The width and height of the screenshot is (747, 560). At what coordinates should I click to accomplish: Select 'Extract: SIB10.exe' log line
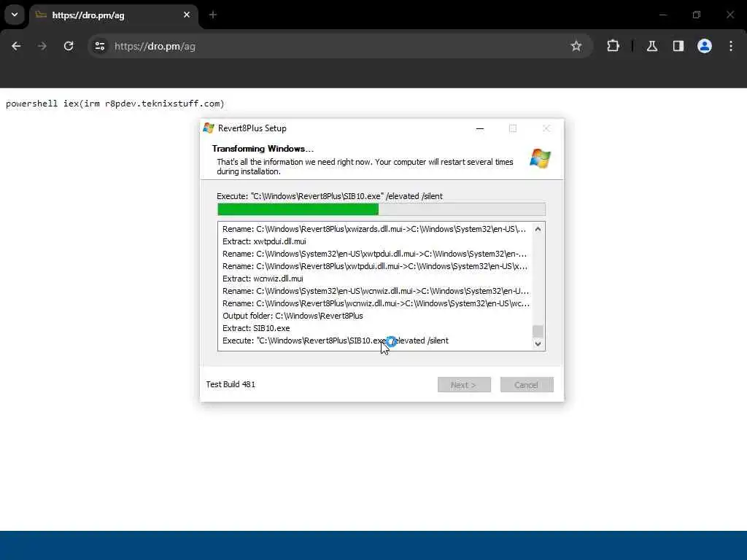point(256,328)
